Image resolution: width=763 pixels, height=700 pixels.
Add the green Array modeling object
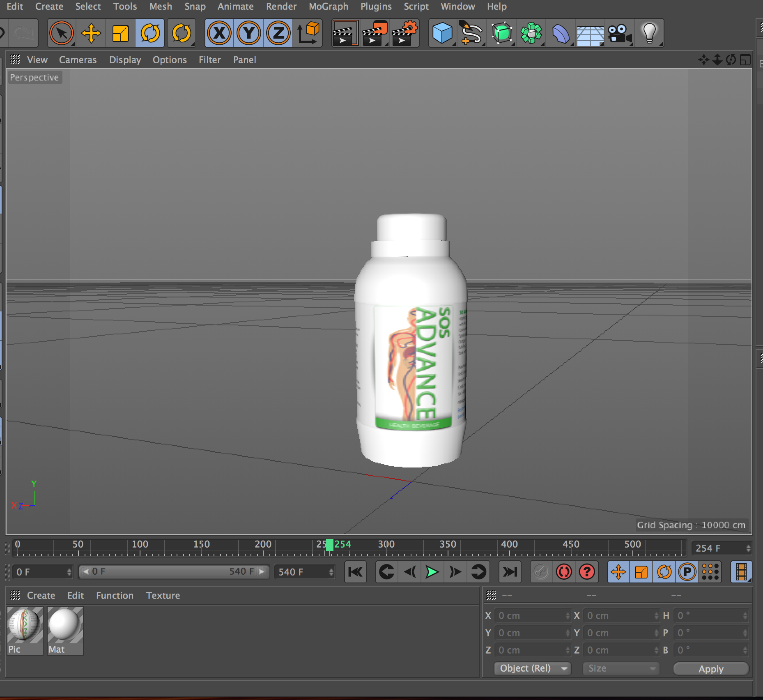pyautogui.click(x=531, y=33)
